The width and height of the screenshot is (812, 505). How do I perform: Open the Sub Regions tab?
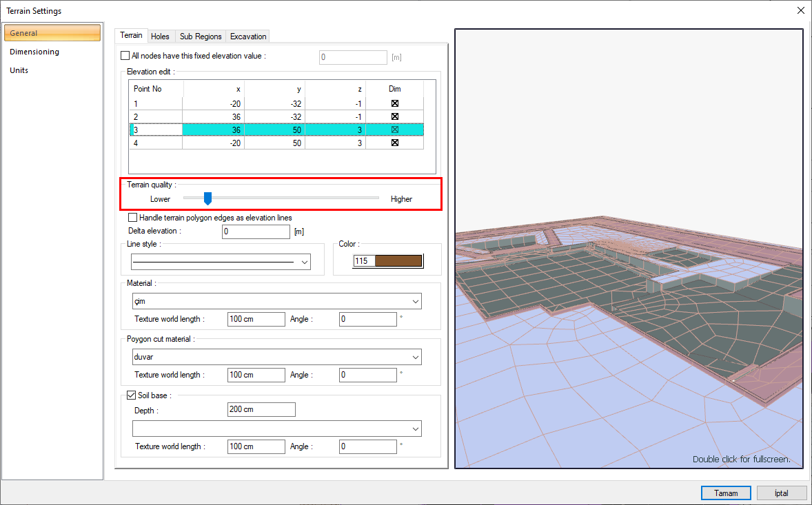click(x=201, y=37)
